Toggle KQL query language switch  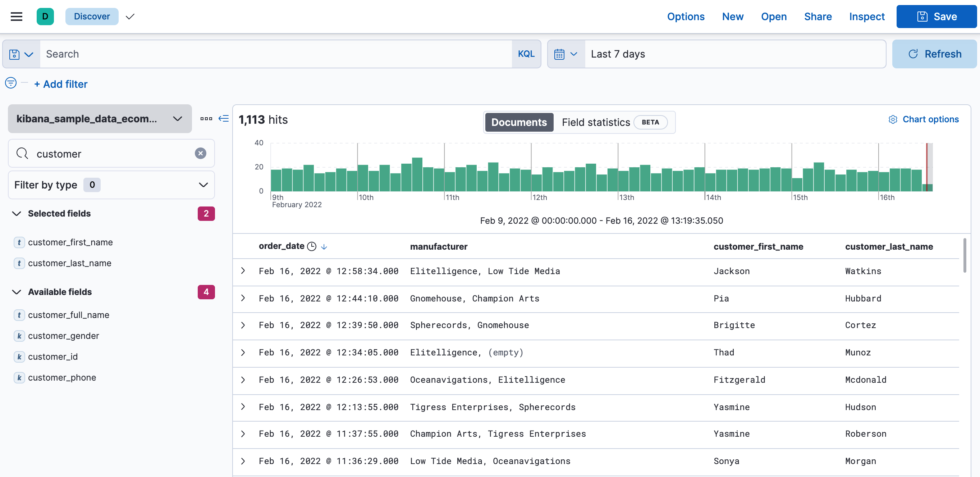tap(526, 54)
